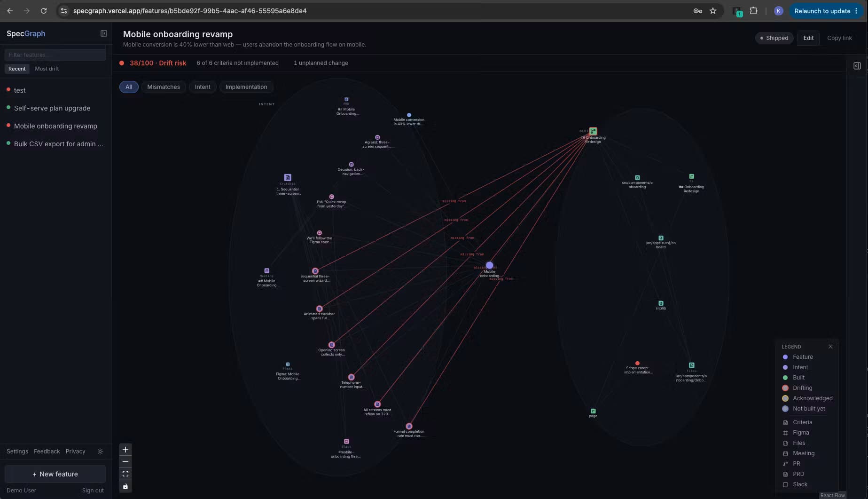Click the zoom in plus control
The height and width of the screenshot is (499, 868).
pyautogui.click(x=125, y=450)
